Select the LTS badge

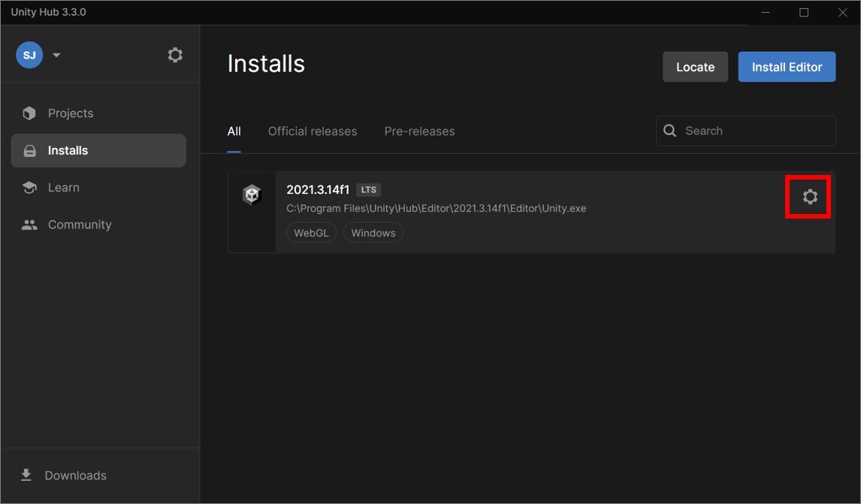(368, 190)
